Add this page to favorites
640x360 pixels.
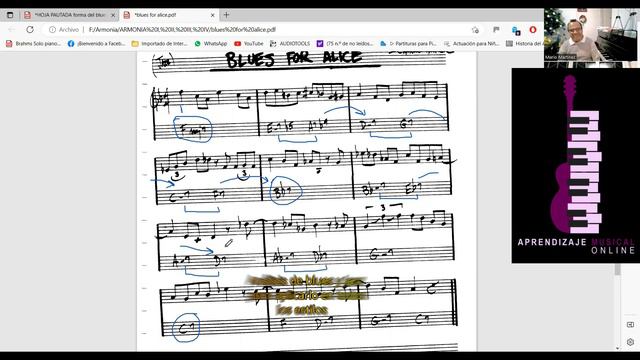(475, 30)
